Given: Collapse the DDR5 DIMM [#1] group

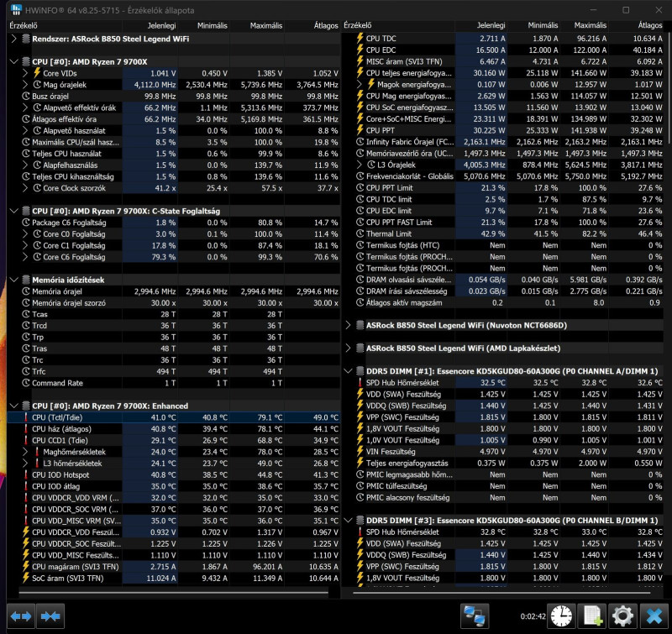Looking at the screenshot, I should pos(348,371).
